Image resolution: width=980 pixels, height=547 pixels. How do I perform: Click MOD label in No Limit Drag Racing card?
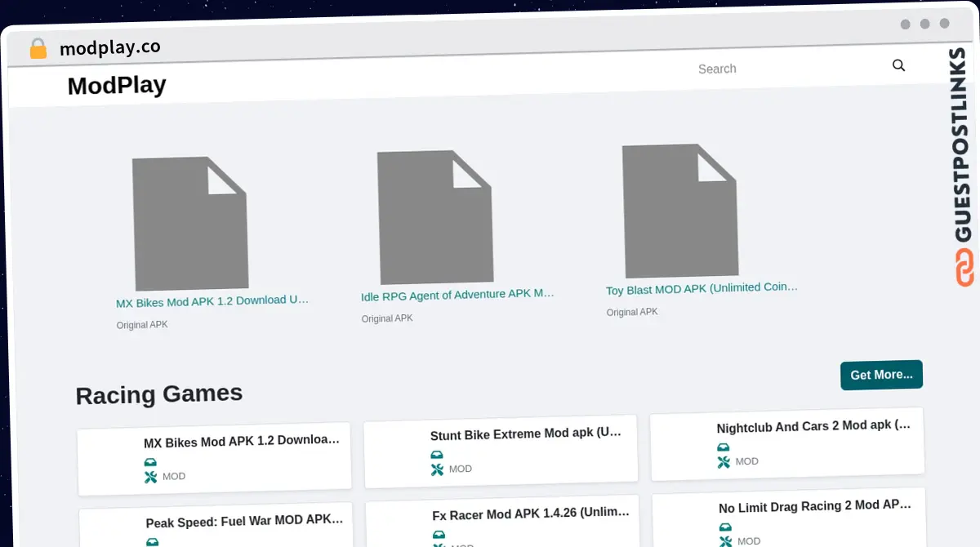pyautogui.click(x=749, y=540)
